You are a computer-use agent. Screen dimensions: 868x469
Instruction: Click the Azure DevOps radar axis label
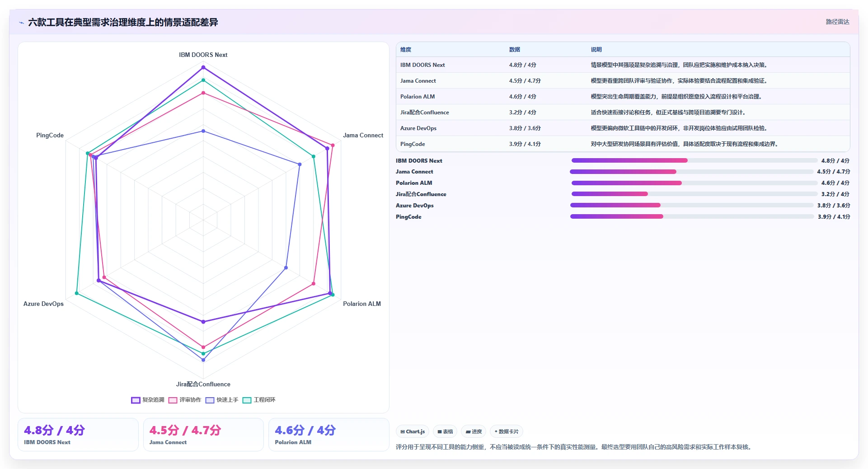(x=43, y=304)
